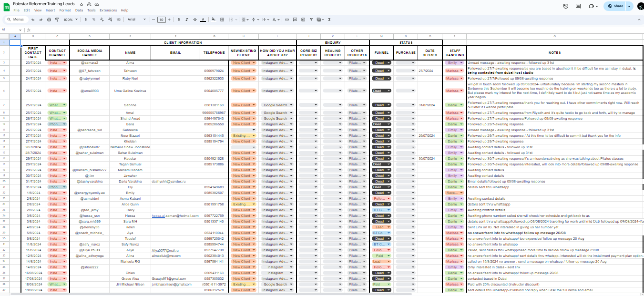644x296 pixels.
Task: Open text rotation dropdown
Action: [x=276, y=20]
